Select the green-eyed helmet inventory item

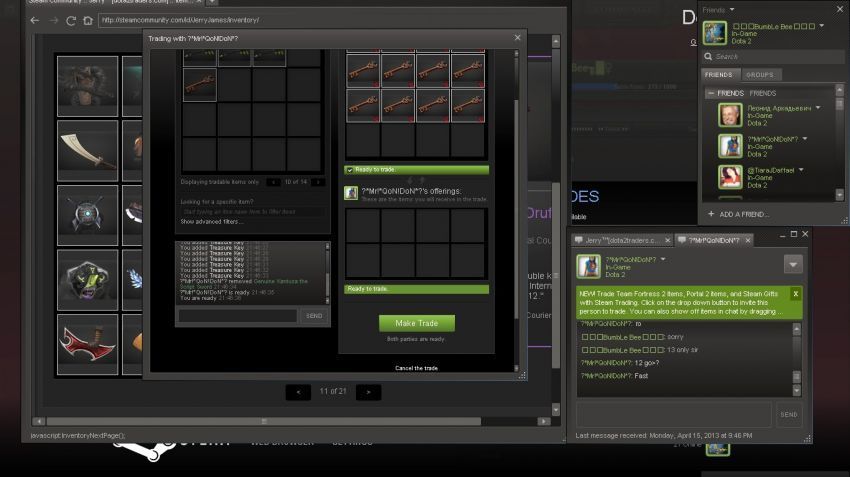pos(87,280)
